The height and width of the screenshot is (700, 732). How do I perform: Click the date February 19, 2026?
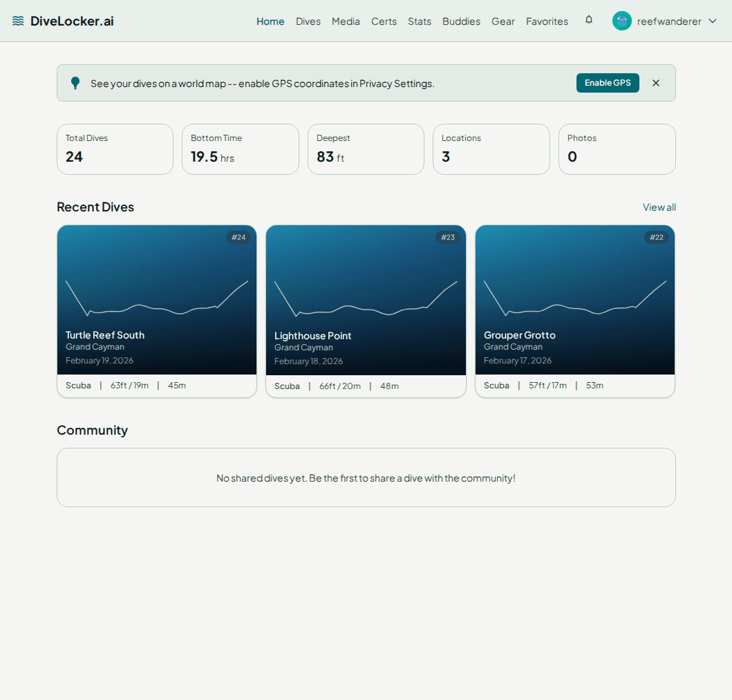pyautogui.click(x=100, y=360)
